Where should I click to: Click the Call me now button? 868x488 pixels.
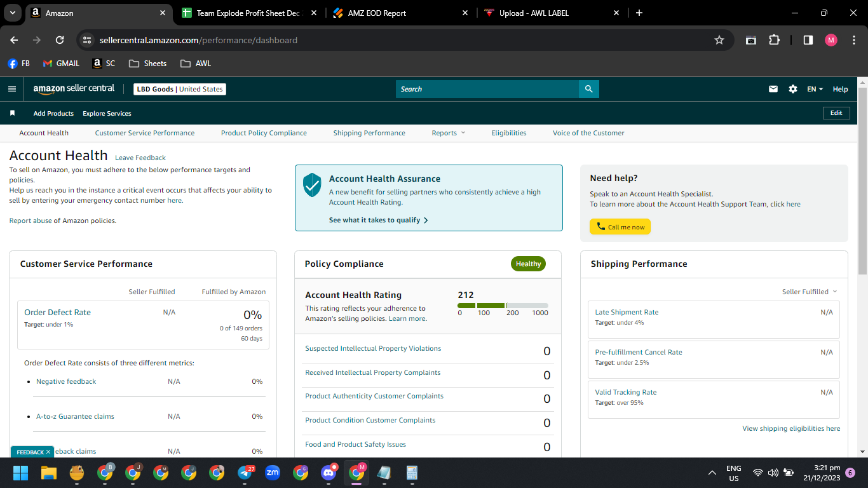click(620, 227)
